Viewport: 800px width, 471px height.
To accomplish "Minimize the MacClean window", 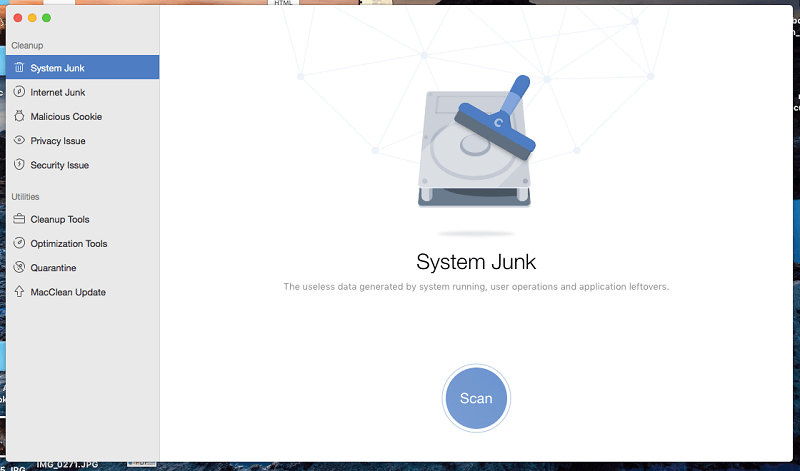I will [32, 18].
